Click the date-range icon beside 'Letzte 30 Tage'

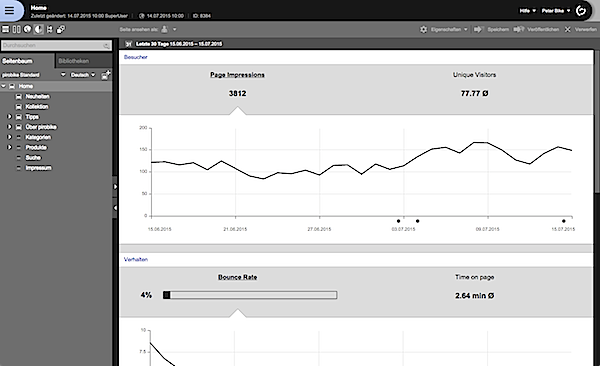129,44
